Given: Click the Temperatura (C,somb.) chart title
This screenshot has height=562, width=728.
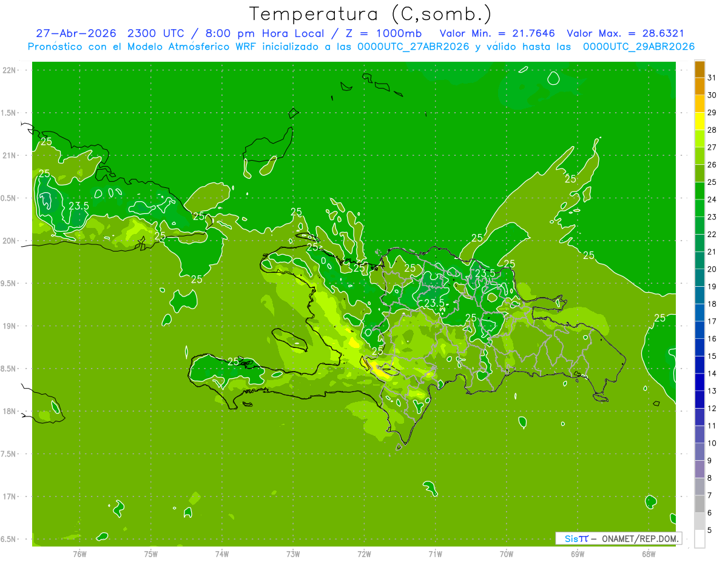Looking at the screenshot, I should tap(371, 13).
